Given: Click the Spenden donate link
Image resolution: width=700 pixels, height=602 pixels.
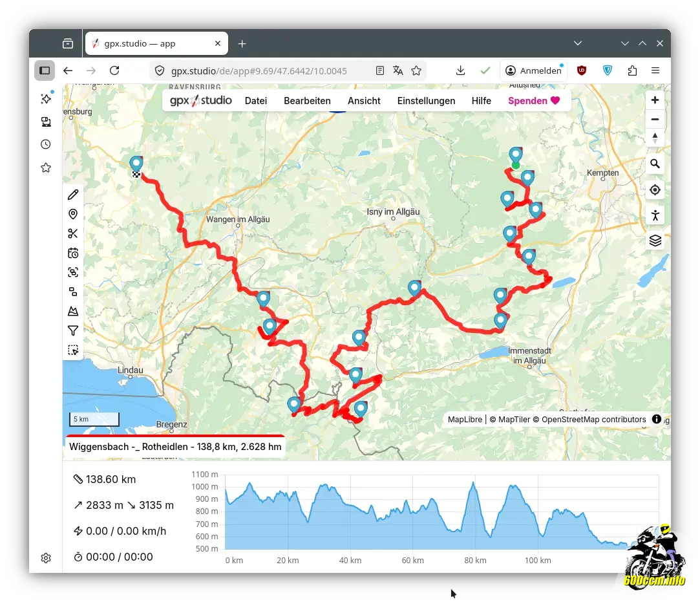Looking at the screenshot, I should [533, 101].
